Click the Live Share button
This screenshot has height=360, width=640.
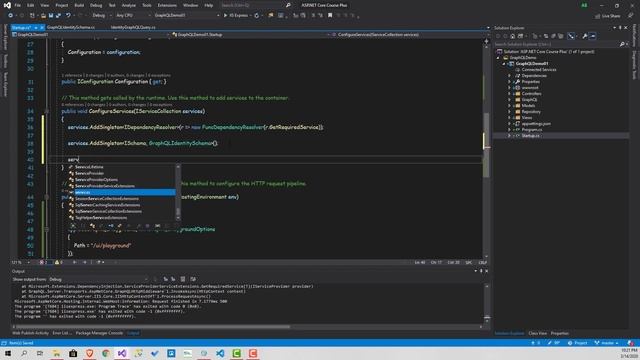click(607, 16)
